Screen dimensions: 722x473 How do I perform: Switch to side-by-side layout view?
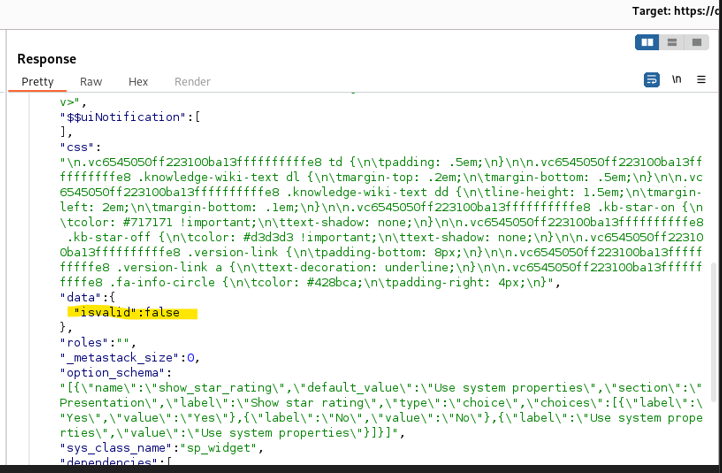(x=647, y=42)
